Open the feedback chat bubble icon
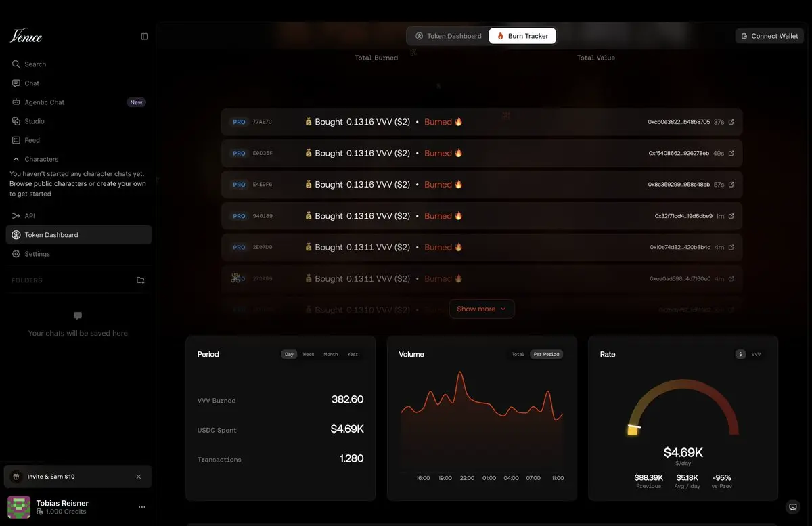Screen dimensions: 812x526 coord(793,506)
